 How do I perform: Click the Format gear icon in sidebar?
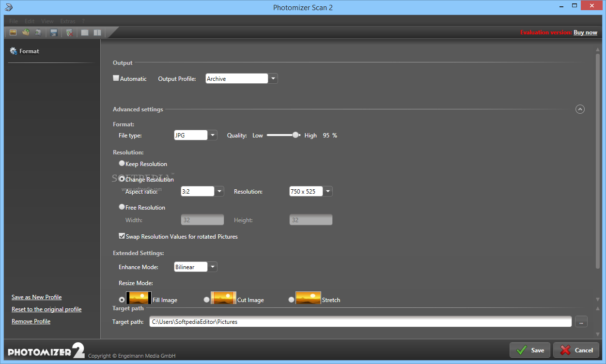14,51
